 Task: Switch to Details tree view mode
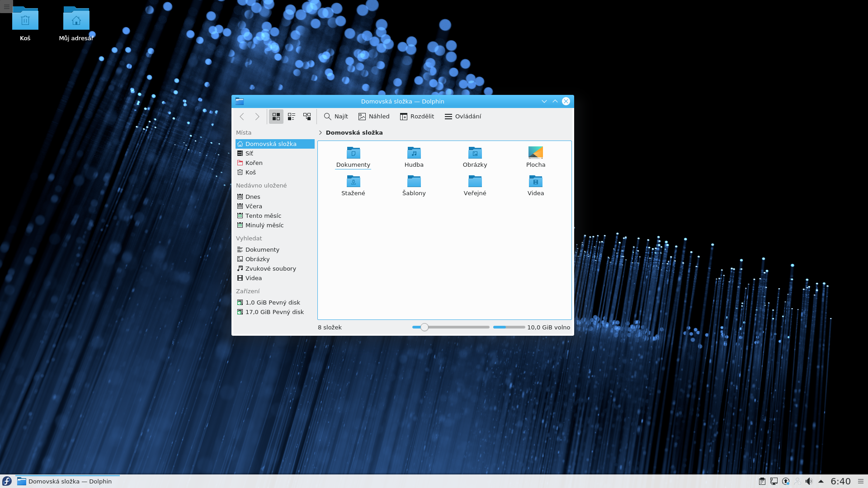coord(307,117)
